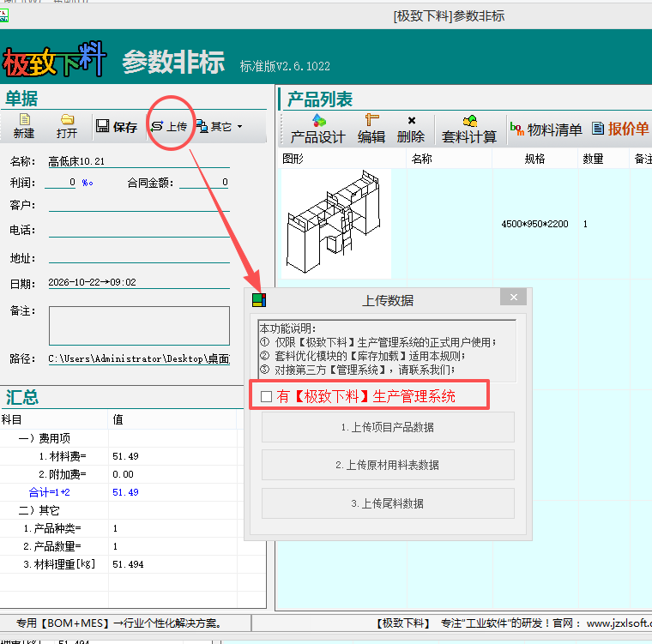652x644 pixels.
Task: Click 2.上传原材用料表数据 button
Action: pyautogui.click(x=388, y=465)
